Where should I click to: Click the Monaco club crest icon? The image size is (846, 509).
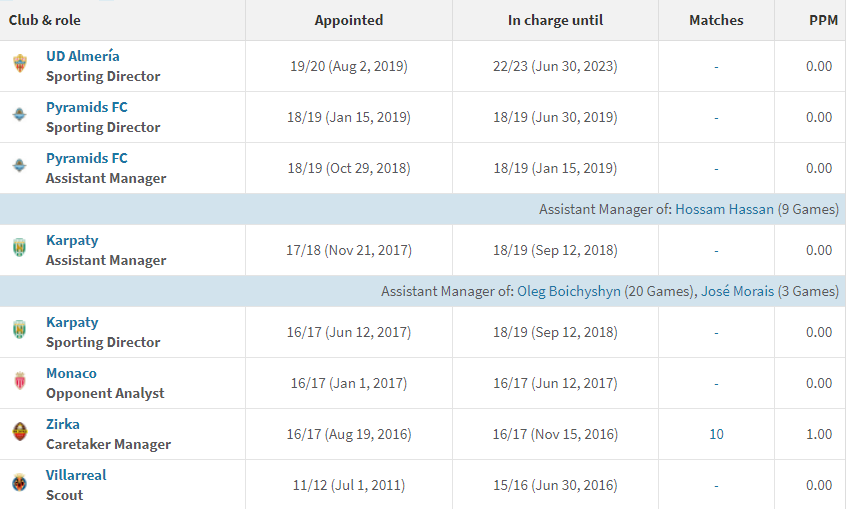click(19, 383)
